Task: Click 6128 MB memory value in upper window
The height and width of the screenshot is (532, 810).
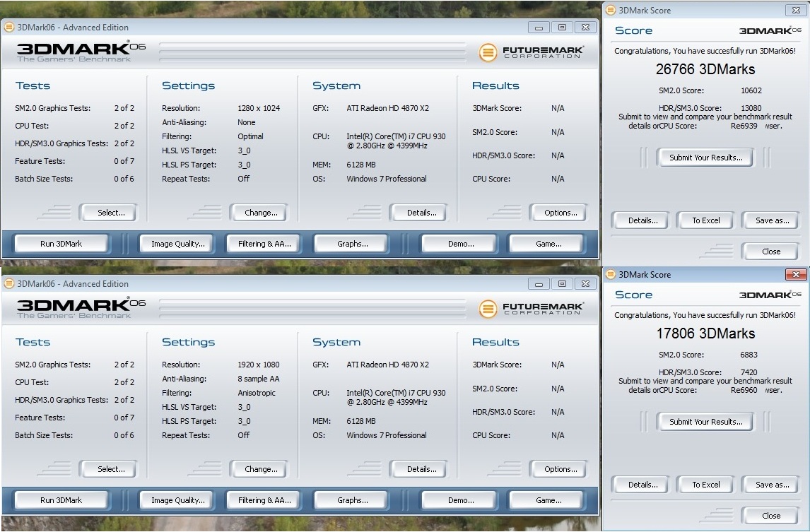Action: (361, 165)
